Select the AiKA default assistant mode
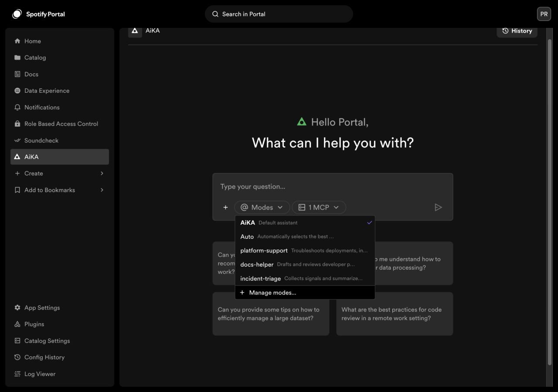 click(x=305, y=223)
